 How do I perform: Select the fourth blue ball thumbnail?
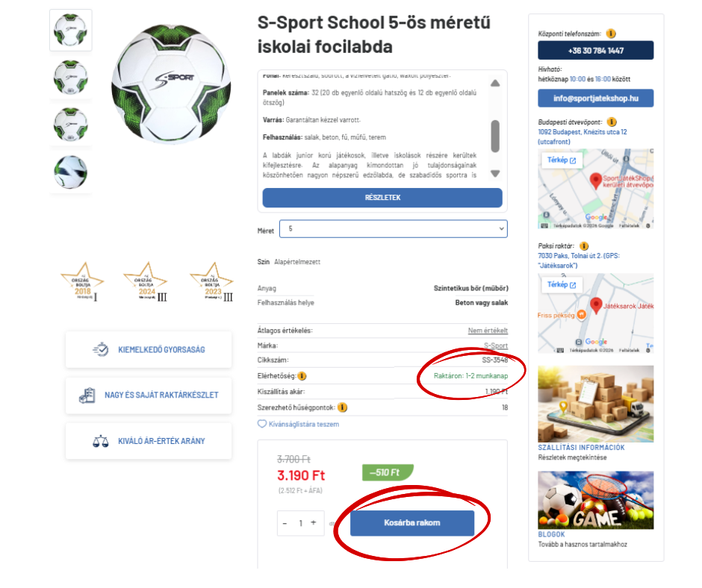[71, 172]
